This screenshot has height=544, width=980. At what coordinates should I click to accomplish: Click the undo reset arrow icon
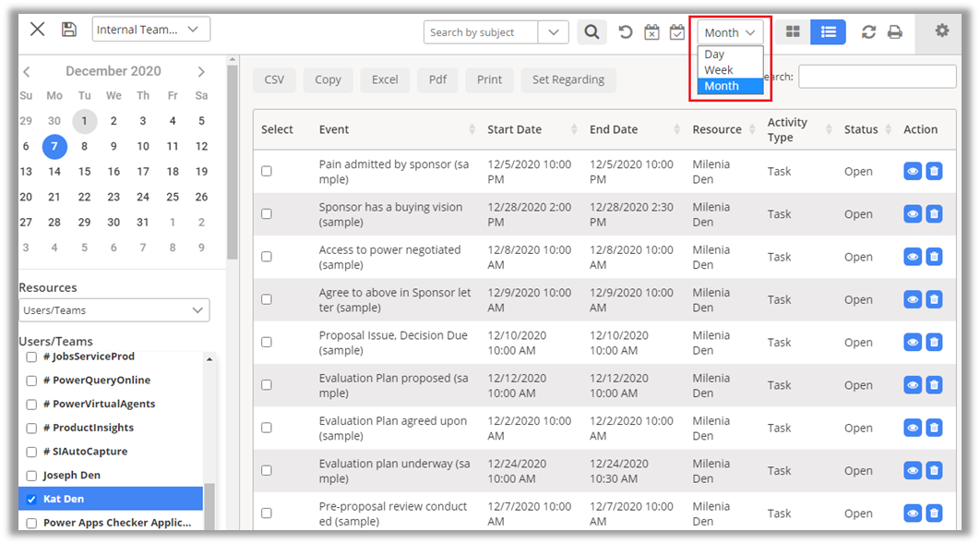[626, 32]
